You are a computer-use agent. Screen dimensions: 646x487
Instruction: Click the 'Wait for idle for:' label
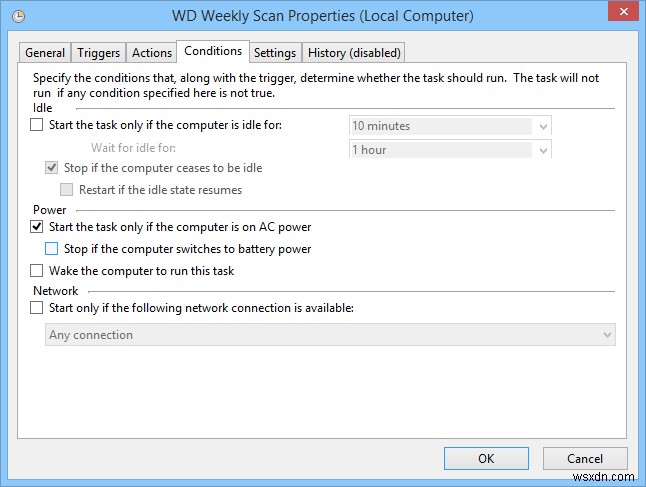click(x=133, y=148)
